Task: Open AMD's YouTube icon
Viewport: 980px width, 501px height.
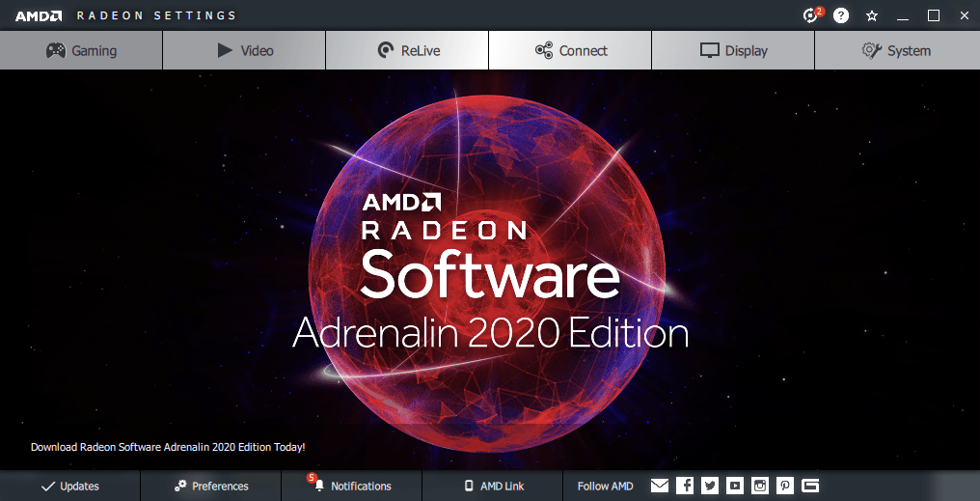Action: [x=735, y=486]
